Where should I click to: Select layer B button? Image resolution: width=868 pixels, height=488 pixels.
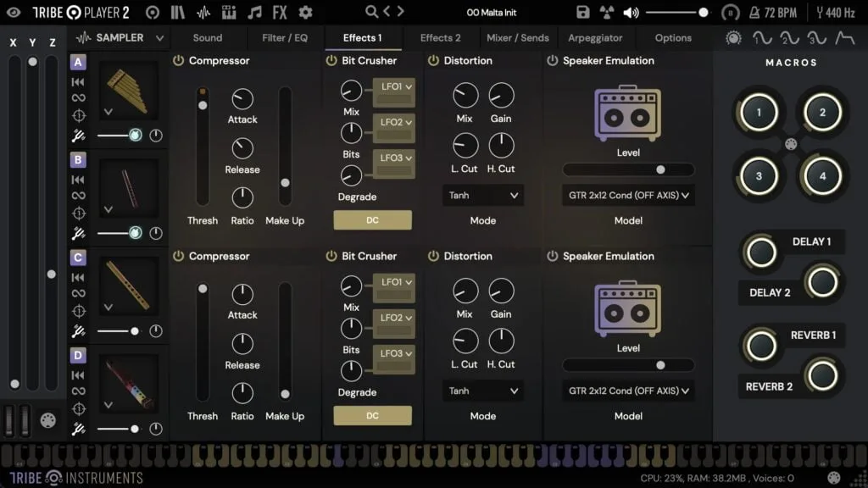(78, 159)
